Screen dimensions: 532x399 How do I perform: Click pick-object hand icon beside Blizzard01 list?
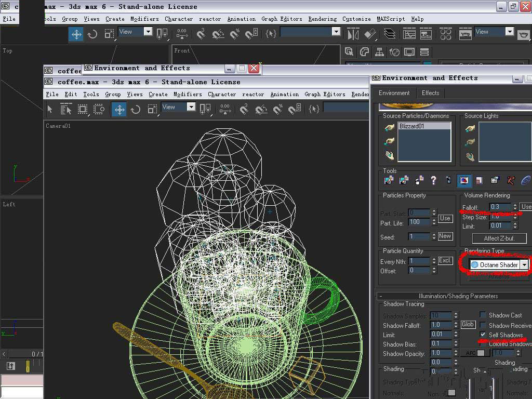pos(389,127)
